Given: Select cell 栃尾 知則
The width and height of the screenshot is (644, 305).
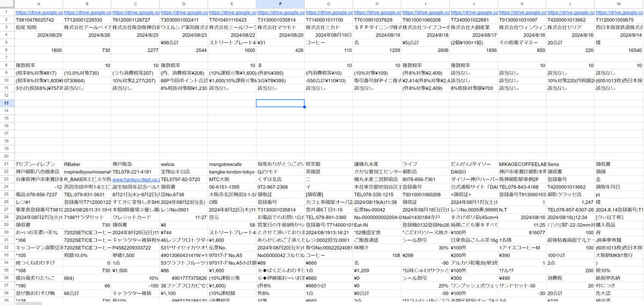Looking at the screenshot, I should coord(39,27).
